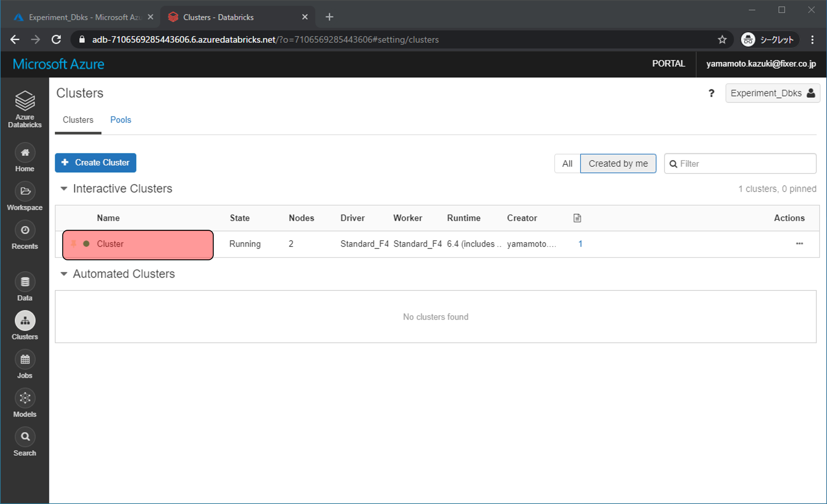This screenshot has height=504, width=827.
Task: Click the yamamoto creator cell
Action: (531, 244)
